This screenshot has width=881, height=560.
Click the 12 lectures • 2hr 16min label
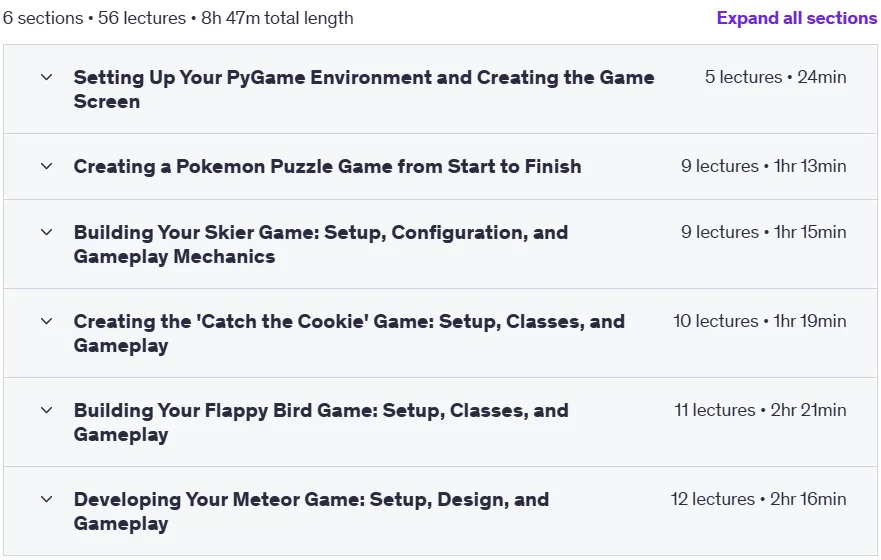click(759, 499)
